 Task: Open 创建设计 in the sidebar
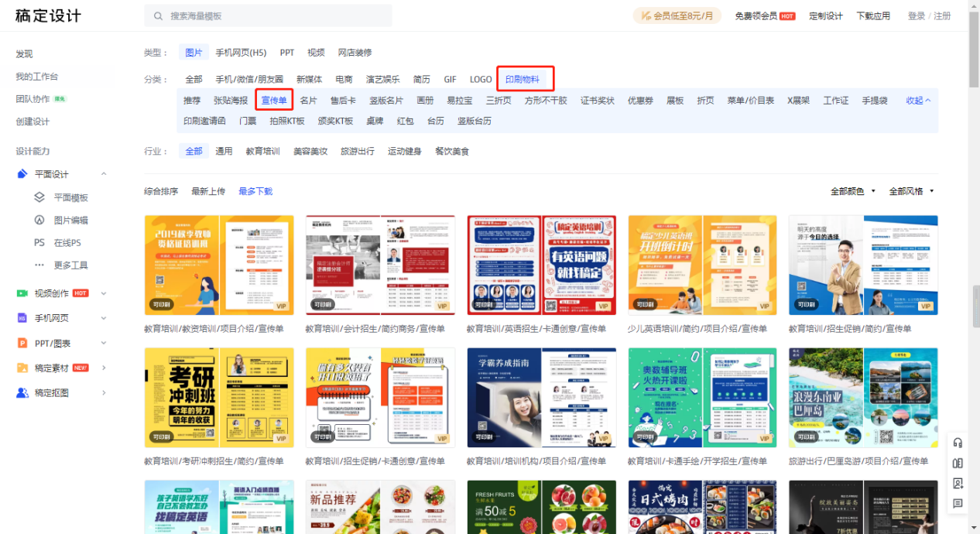[33, 122]
